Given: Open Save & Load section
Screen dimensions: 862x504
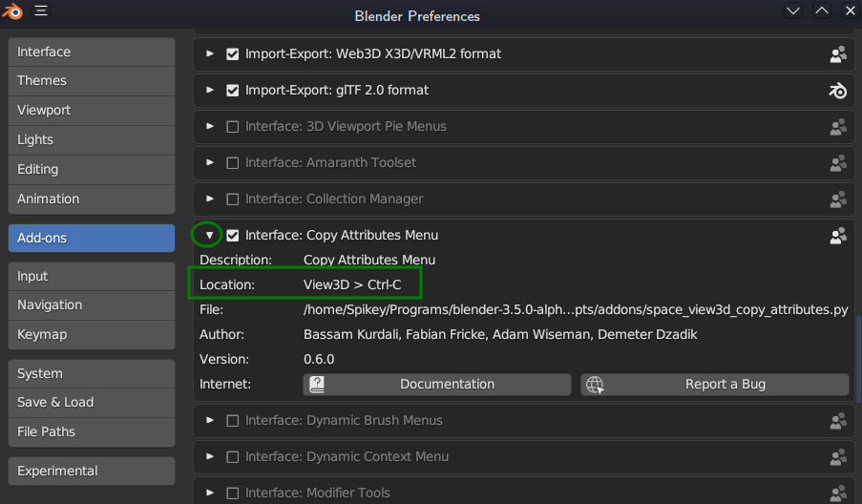Looking at the screenshot, I should point(92,402).
